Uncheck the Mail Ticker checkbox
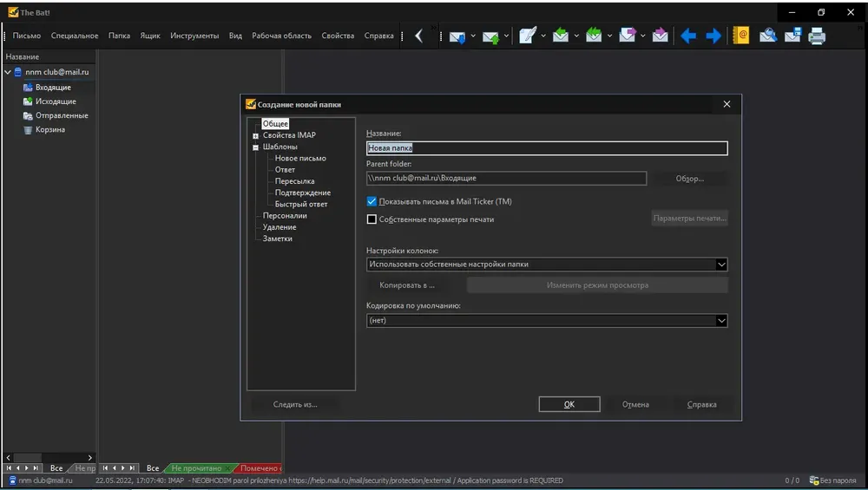868x490 pixels. click(x=372, y=201)
